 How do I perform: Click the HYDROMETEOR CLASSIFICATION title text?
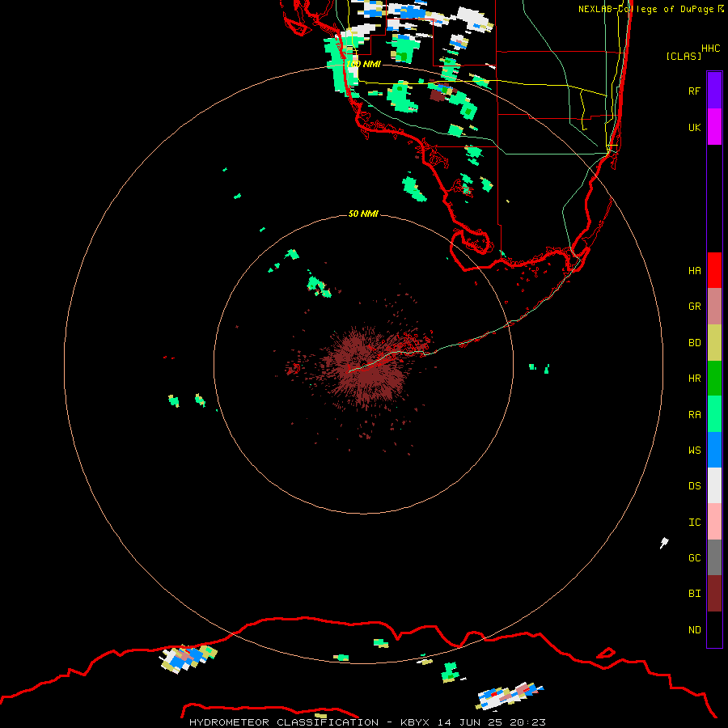tap(284, 722)
